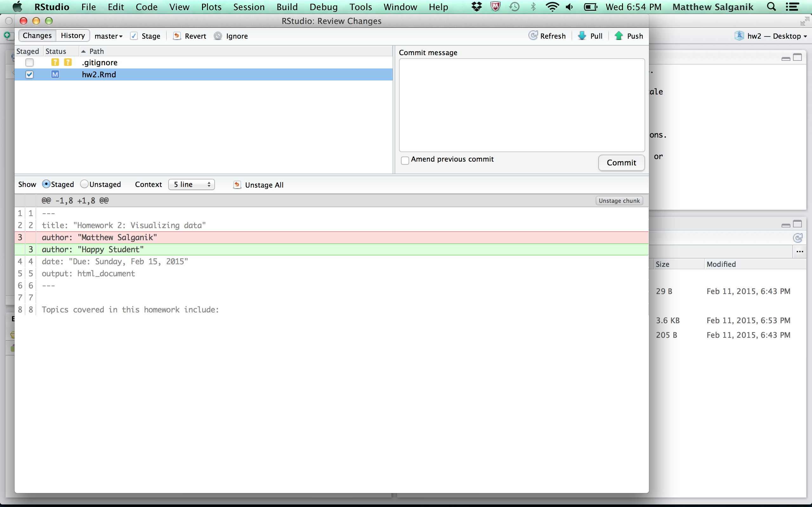
Task: Click the Refresh icon in Git toolbar
Action: point(533,35)
